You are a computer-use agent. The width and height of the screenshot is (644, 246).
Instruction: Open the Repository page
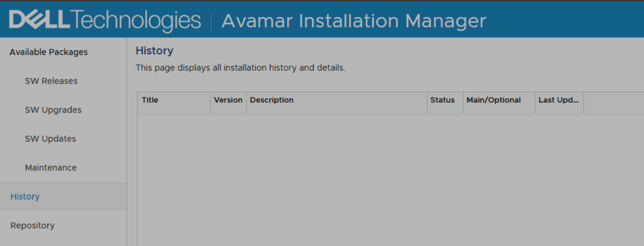coord(32,225)
